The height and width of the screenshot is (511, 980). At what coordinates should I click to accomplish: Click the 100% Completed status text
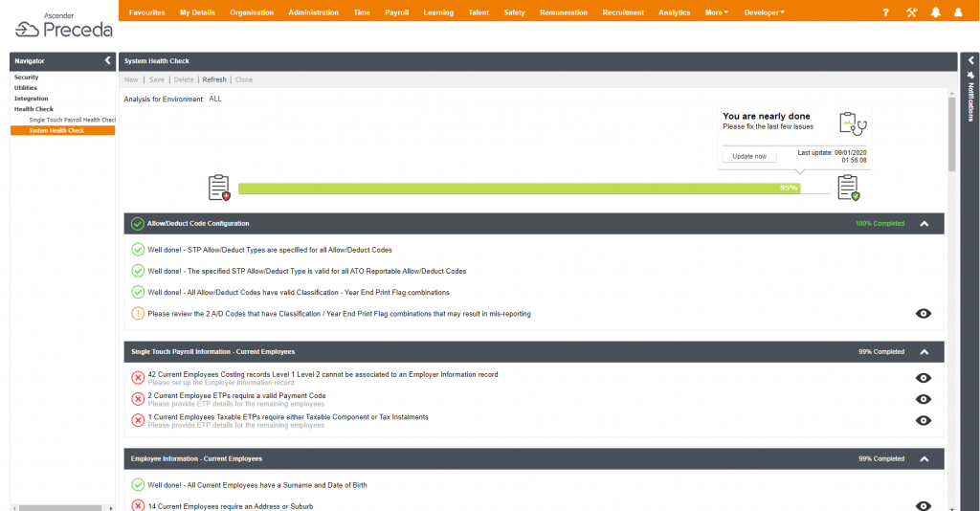tap(880, 224)
